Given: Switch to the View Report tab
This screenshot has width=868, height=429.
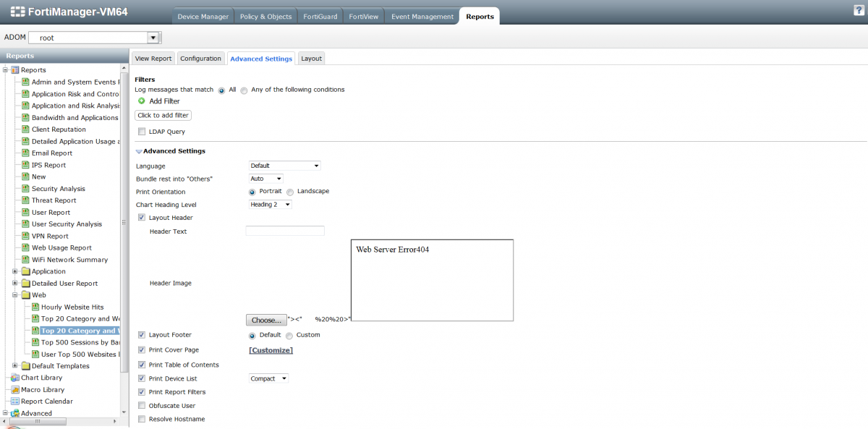Looking at the screenshot, I should pos(153,59).
